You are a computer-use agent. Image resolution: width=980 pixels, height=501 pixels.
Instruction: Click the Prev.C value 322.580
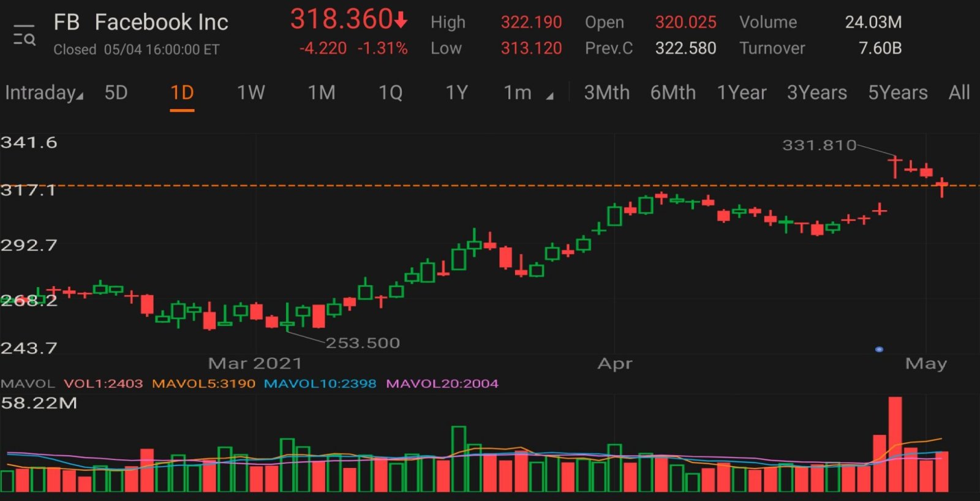pyautogui.click(x=685, y=48)
